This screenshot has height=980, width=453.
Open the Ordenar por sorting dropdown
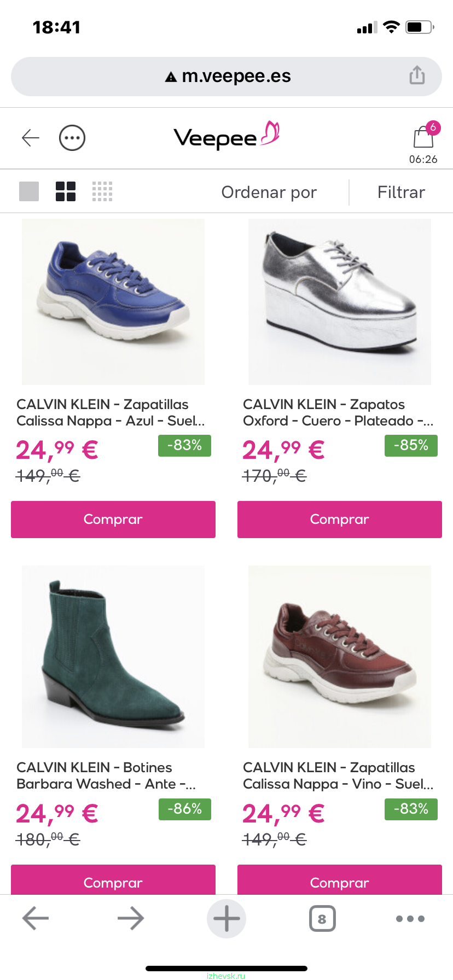coord(269,192)
